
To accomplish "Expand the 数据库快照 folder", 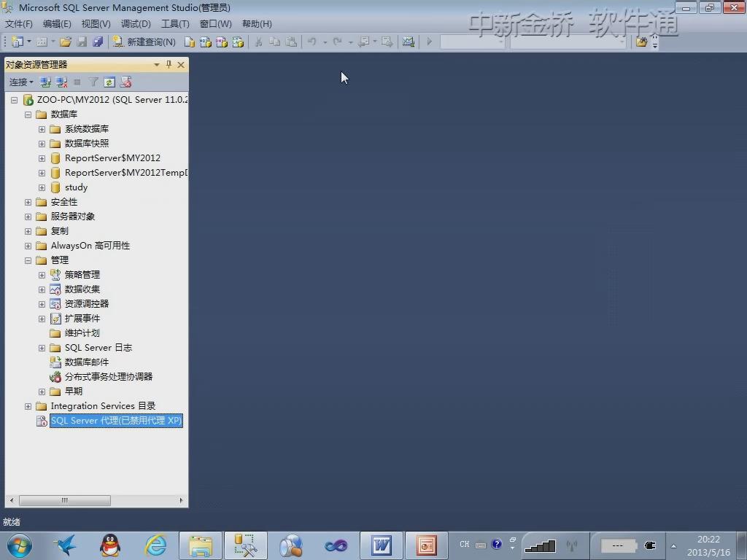I will pyautogui.click(x=42, y=144).
